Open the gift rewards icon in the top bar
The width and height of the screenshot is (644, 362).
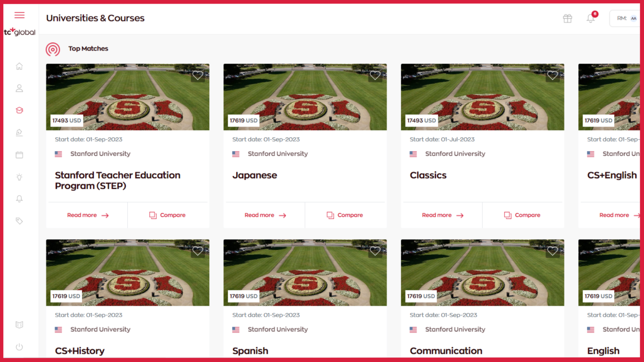[567, 18]
